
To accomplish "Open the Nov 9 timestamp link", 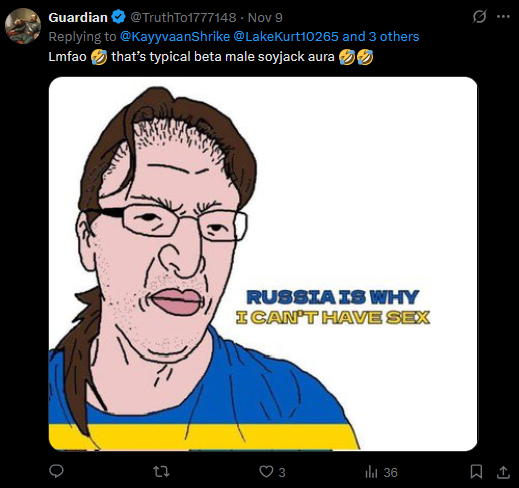I will click(265, 17).
